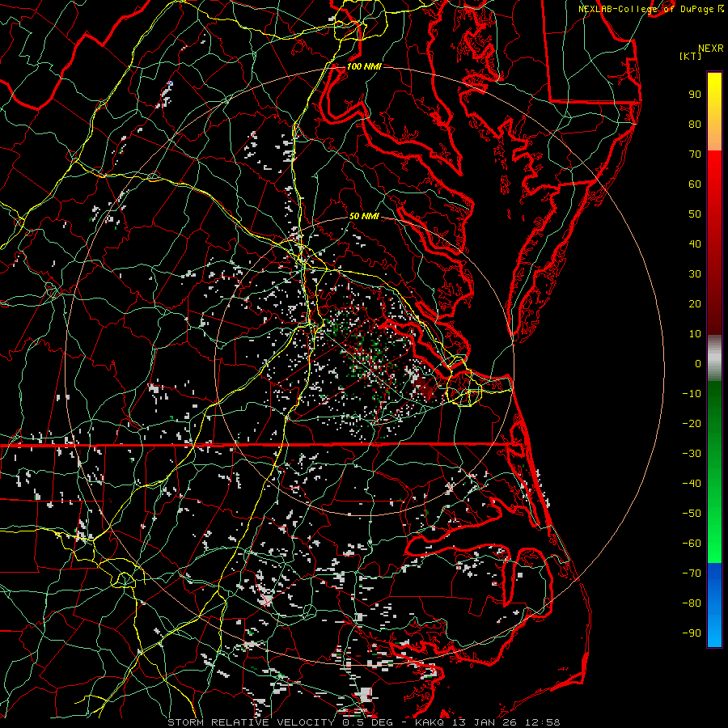This screenshot has height=728, width=728.
Task: Select the 100 NMI range ring label
Action: [x=364, y=66]
